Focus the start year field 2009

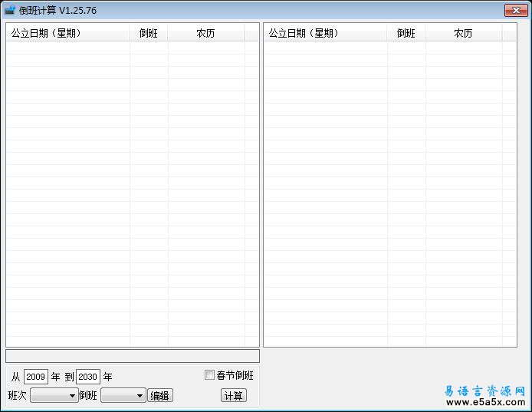point(35,377)
